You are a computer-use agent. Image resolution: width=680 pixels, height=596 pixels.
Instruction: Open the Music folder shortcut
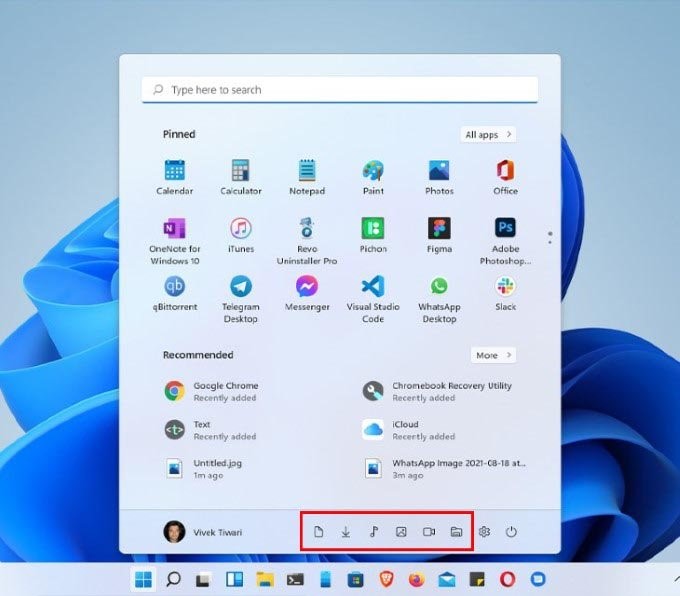(373, 532)
